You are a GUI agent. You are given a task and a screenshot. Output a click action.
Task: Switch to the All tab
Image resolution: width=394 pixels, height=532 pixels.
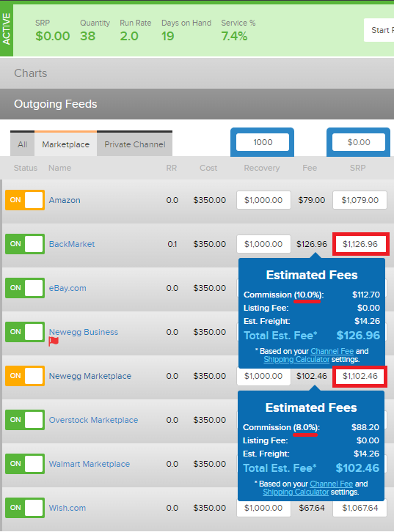click(23, 144)
